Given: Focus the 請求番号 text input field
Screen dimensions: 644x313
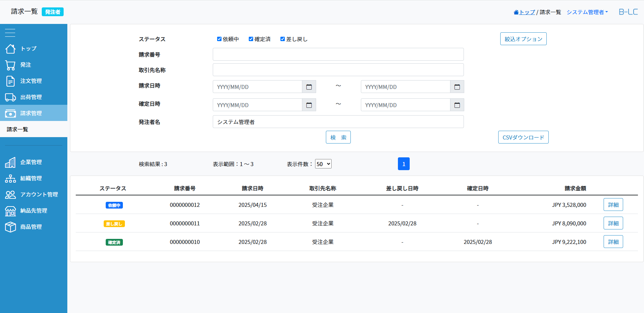Looking at the screenshot, I should [338, 55].
